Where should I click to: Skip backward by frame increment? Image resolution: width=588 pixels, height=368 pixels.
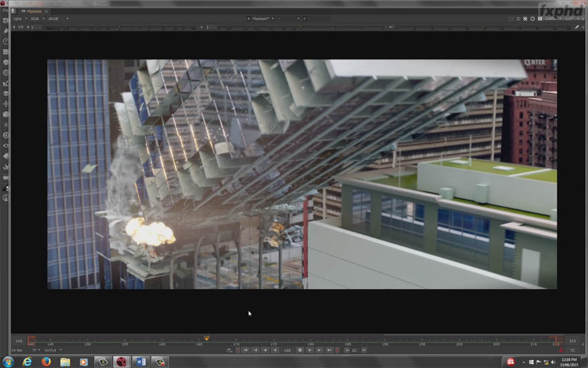(x=347, y=350)
